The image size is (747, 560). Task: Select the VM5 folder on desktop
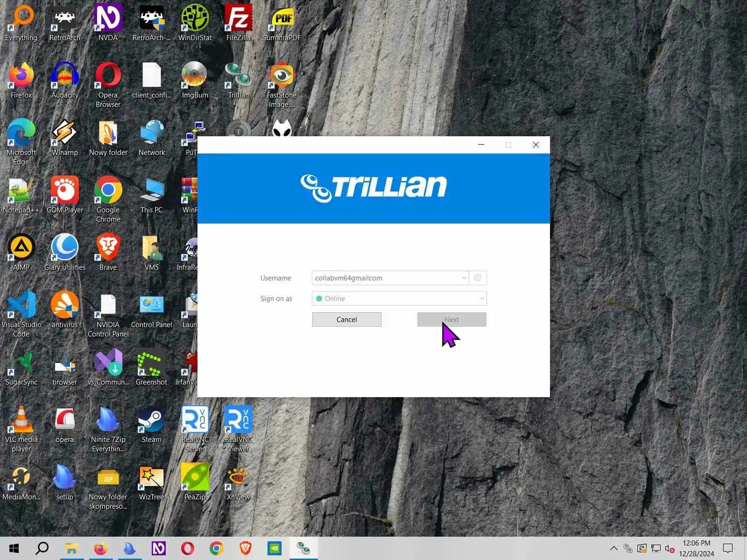(x=152, y=252)
